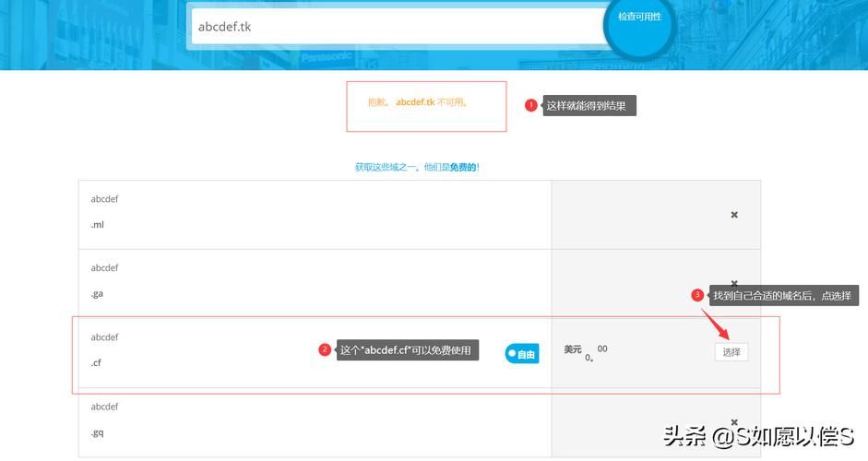Click the domain search field containing abcdef.tk

click(x=397, y=27)
